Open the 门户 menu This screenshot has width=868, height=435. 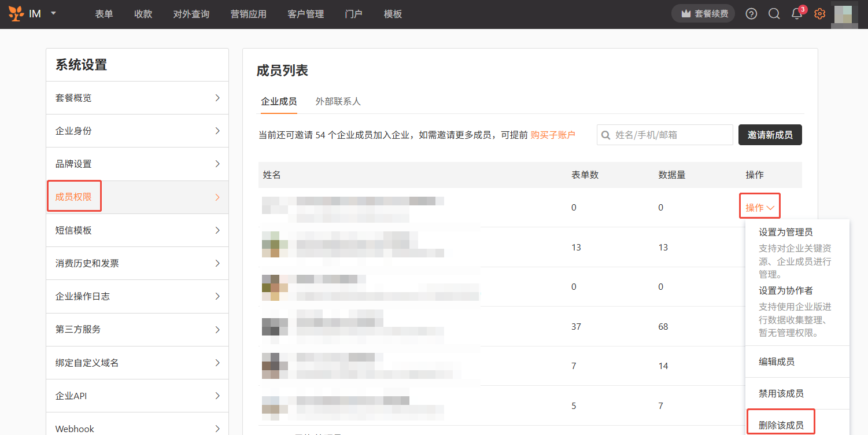pos(353,14)
